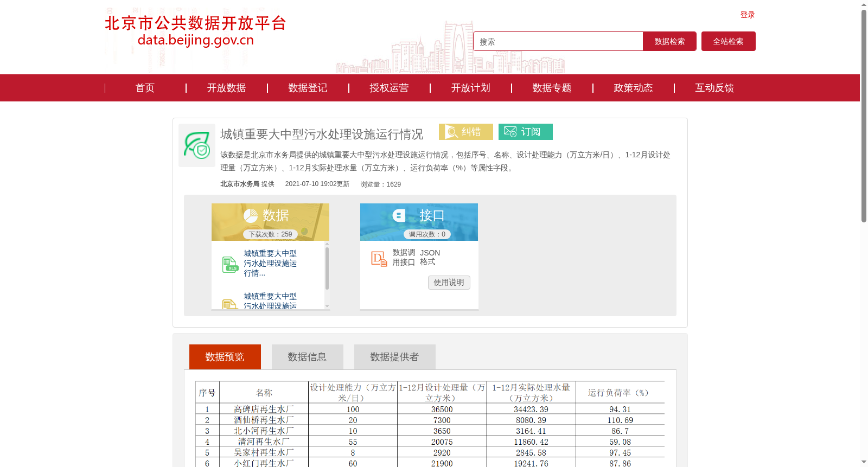This screenshot has height=467, width=868.
Task: Open 数据专题 navigation item
Action: (x=552, y=88)
